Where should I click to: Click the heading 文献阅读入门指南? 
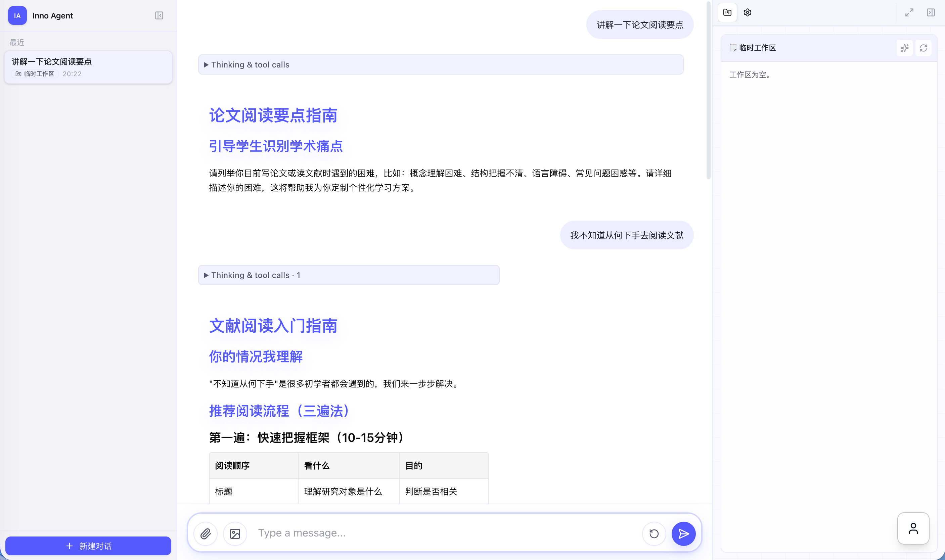tap(273, 326)
